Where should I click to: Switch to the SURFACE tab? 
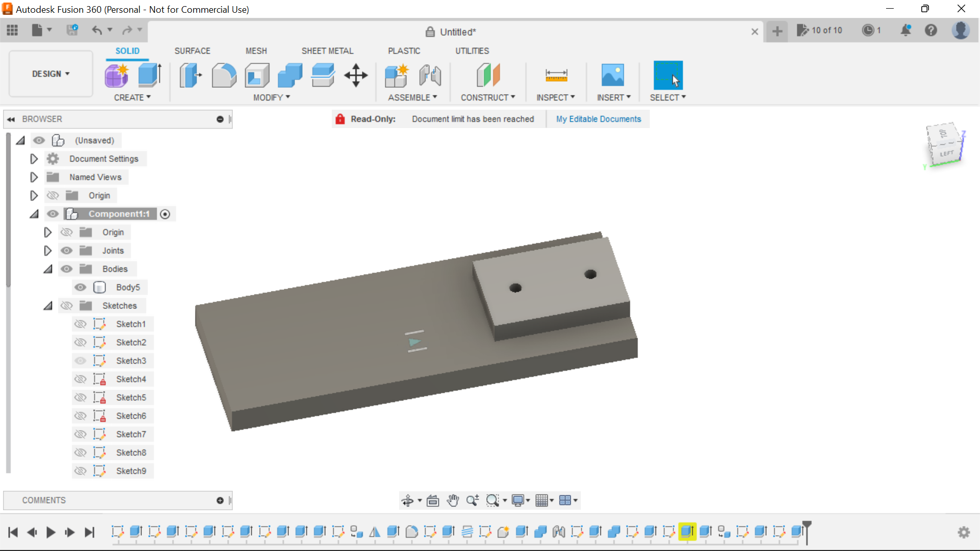(x=192, y=51)
